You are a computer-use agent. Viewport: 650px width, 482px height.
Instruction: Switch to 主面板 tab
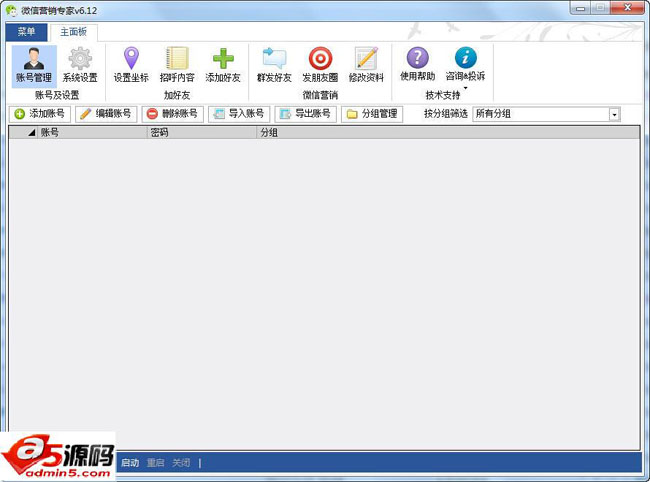click(74, 32)
